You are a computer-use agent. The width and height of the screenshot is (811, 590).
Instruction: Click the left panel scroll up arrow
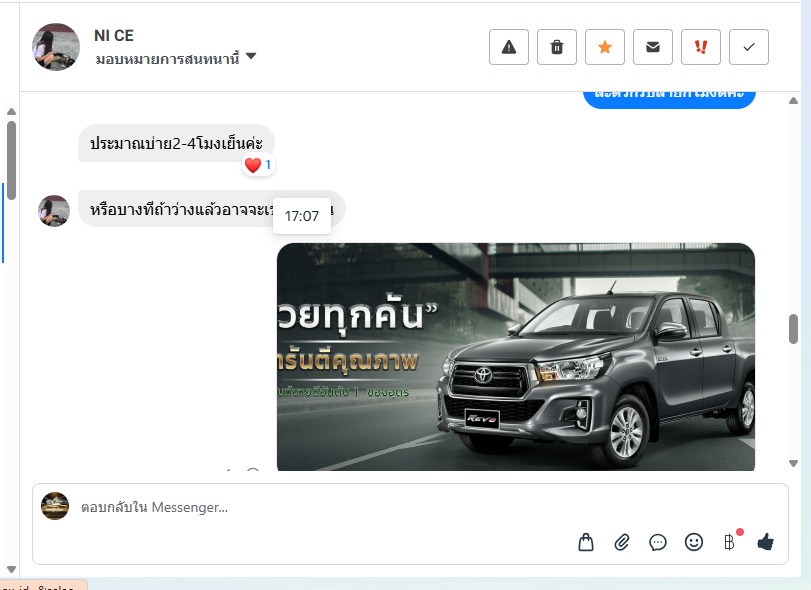point(11,112)
